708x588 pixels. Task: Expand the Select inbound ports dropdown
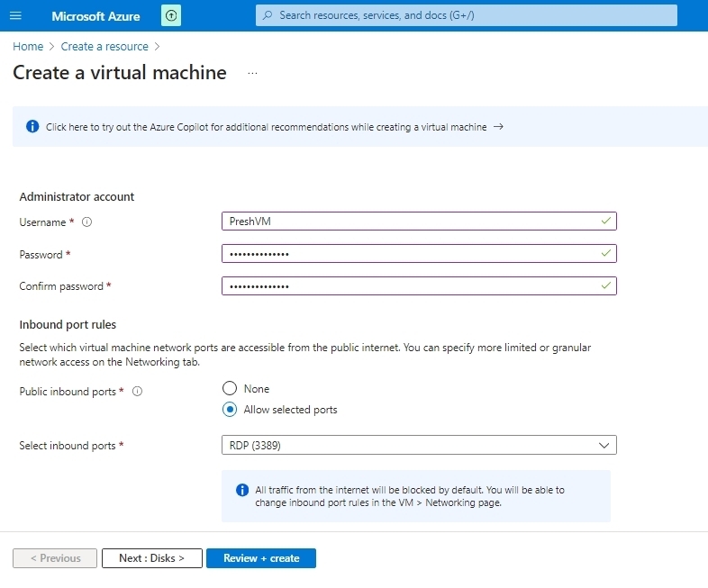[x=418, y=445]
